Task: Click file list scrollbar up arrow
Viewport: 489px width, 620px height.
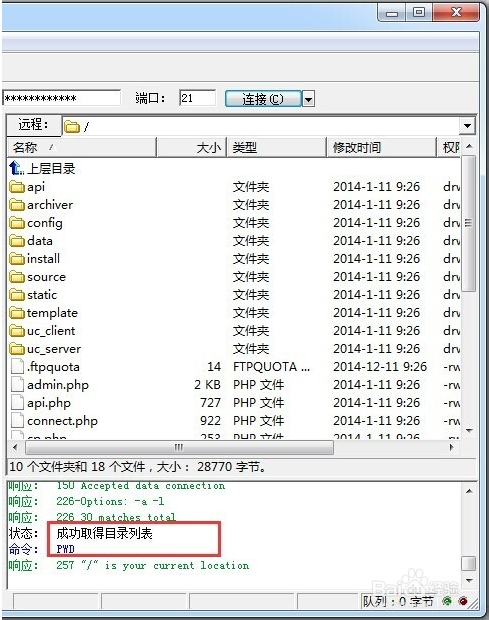Action: point(469,147)
